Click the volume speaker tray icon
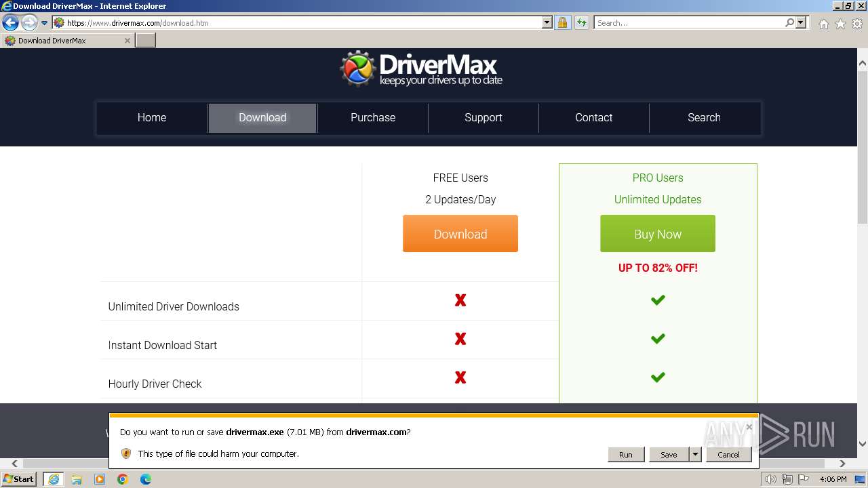The width and height of the screenshot is (868, 488). point(771,479)
